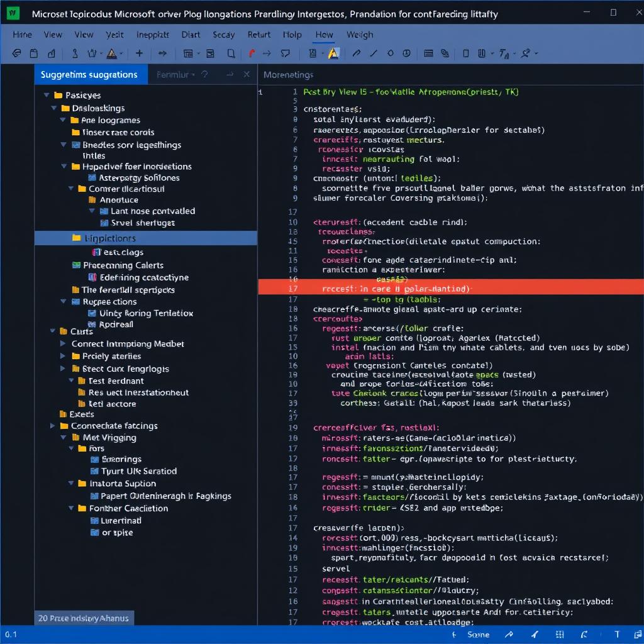Open the Weigh menu
This screenshot has width=644, height=644.
pyautogui.click(x=360, y=35)
